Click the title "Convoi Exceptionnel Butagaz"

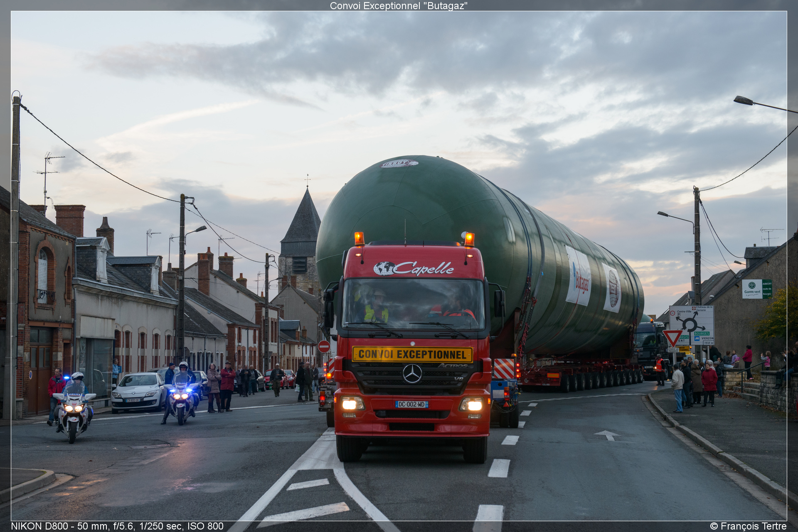(x=399, y=6)
